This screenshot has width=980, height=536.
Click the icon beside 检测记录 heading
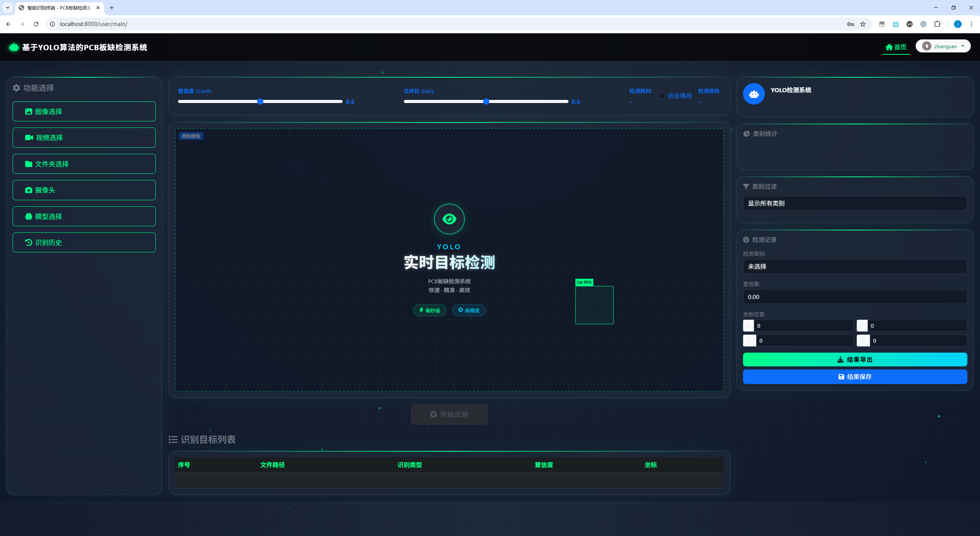coord(746,240)
